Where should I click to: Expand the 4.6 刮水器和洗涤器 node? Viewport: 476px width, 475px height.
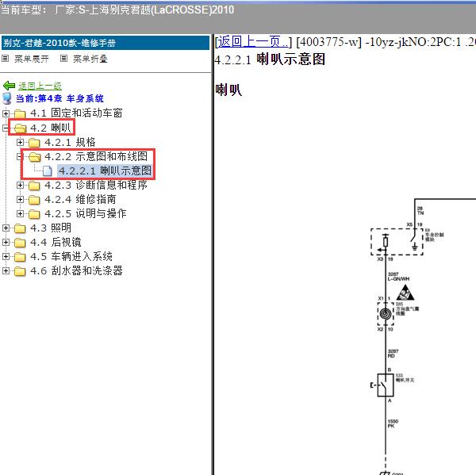click(6, 270)
